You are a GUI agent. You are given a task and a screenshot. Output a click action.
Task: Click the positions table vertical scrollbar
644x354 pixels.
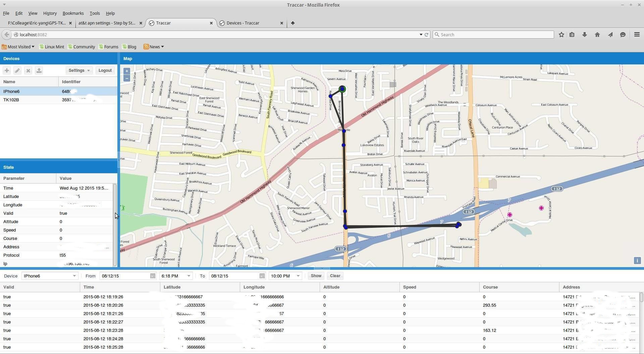click(x=641, y=297)
